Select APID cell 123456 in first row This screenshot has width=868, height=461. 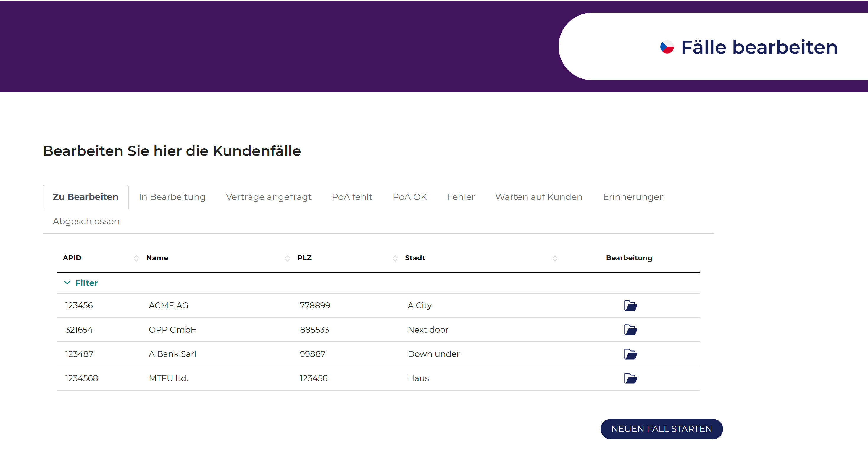[79, 305]
